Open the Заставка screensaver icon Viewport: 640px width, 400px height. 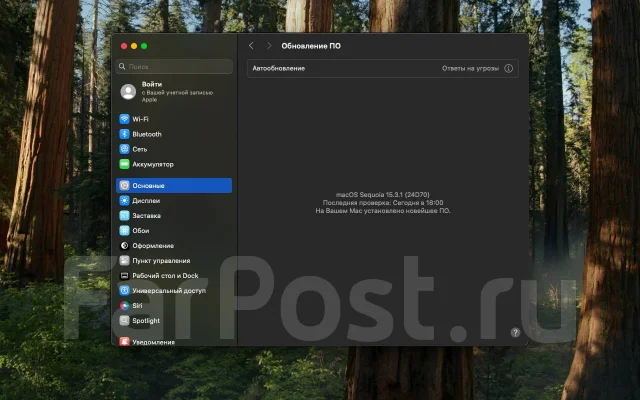tap(124, 216)
